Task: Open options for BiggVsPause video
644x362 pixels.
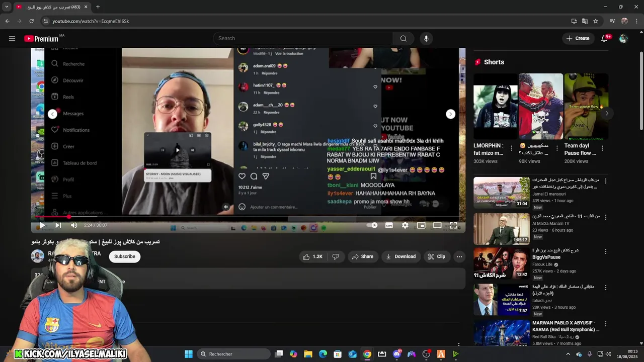Action: pyautogui.click(x=605, y=251)
